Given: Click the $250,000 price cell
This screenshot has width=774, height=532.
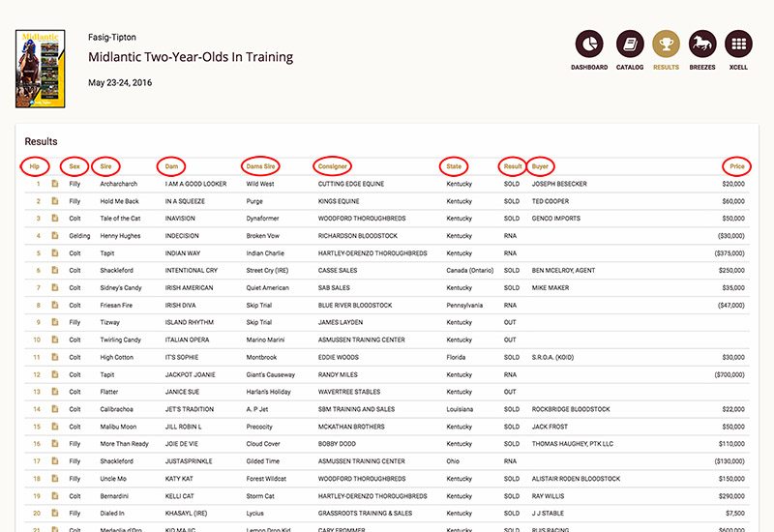Looking at the screenshot, I should (731, 271).
